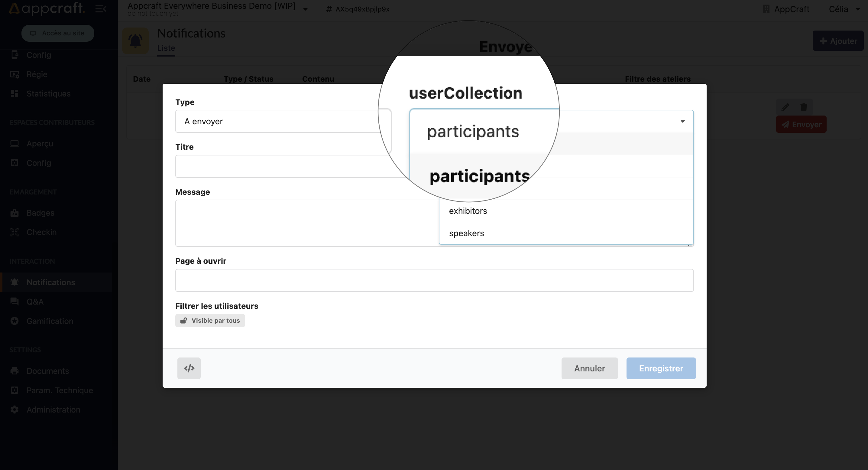The image size is (868, 470).
Task: Select exhibitors from the collection list
Action: [x=468, y=210]
